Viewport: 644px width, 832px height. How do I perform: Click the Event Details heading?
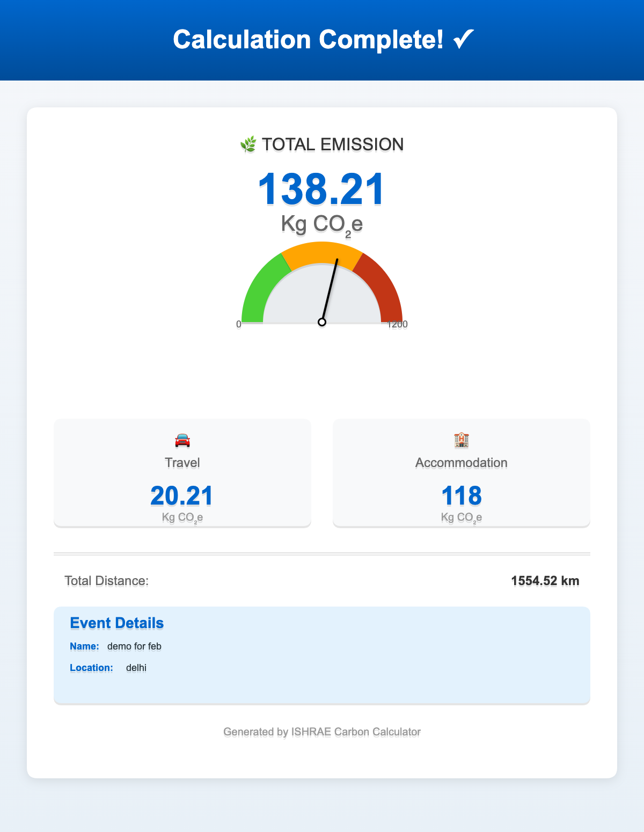click(117, 623)
